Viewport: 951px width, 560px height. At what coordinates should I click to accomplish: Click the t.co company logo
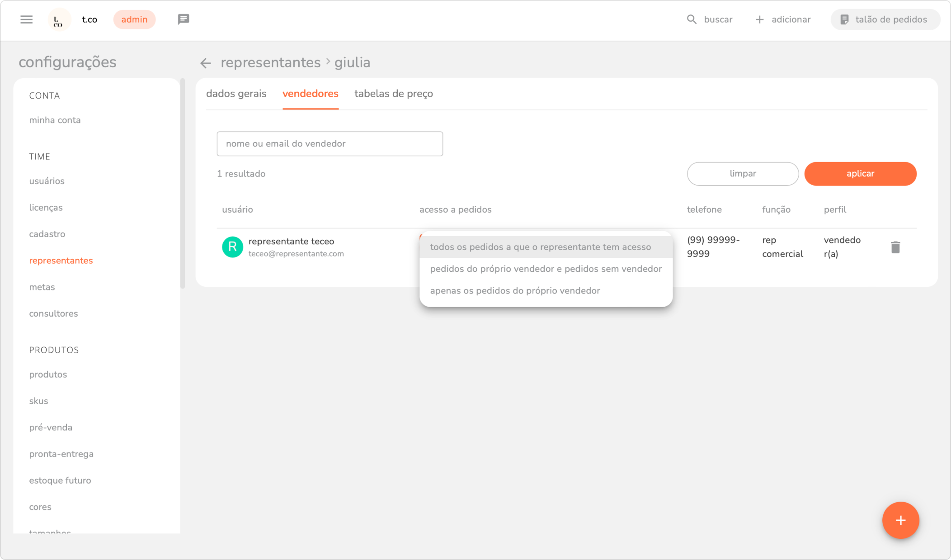59,20
